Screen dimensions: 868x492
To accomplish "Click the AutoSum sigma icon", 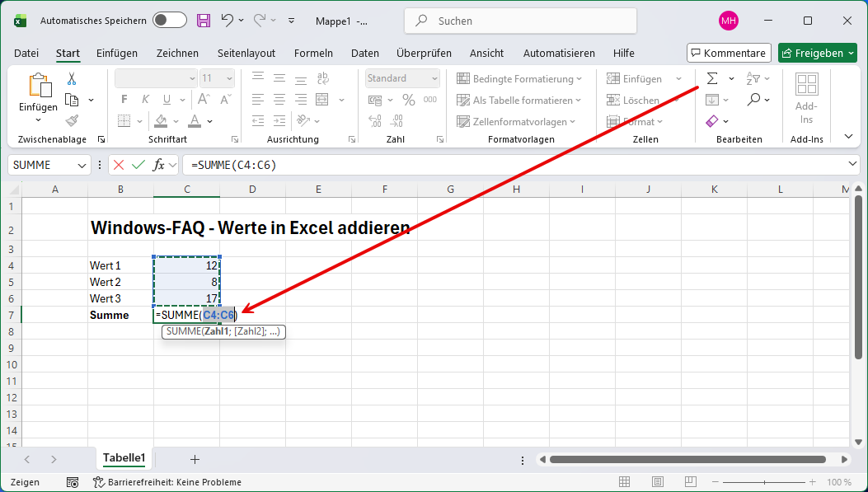I will click(712, 78).
